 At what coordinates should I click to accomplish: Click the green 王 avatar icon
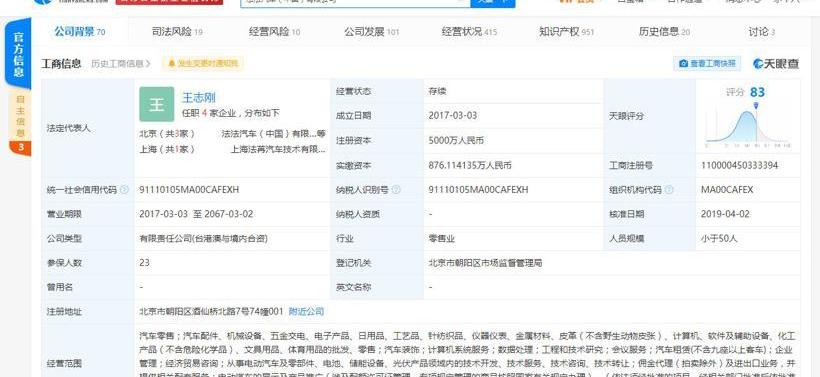(156, 104)
